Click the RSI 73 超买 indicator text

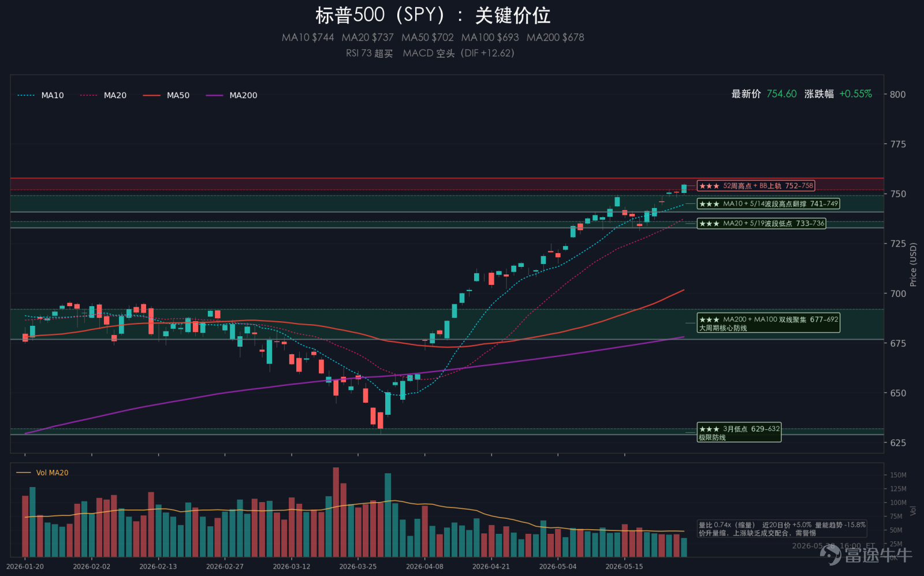pos(369,53)
